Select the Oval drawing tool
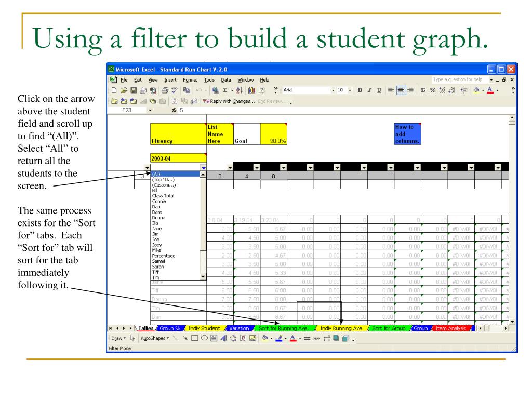Viewport: 532px width, 399px height. (x=204, y=338)
